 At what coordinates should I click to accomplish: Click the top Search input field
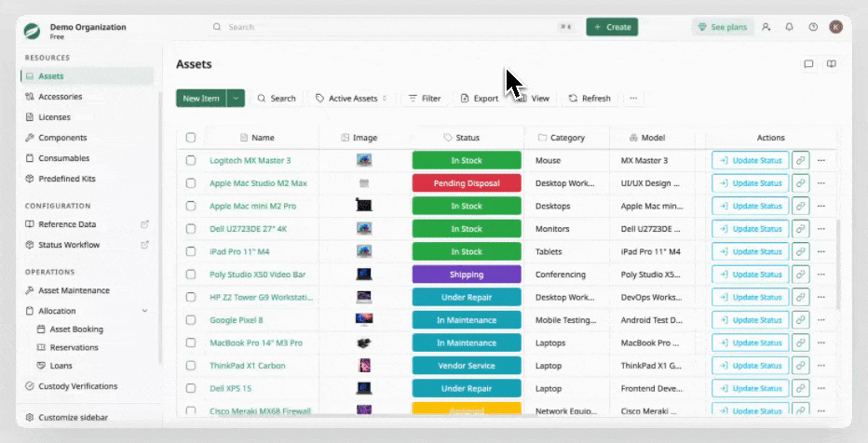(393, 27)
